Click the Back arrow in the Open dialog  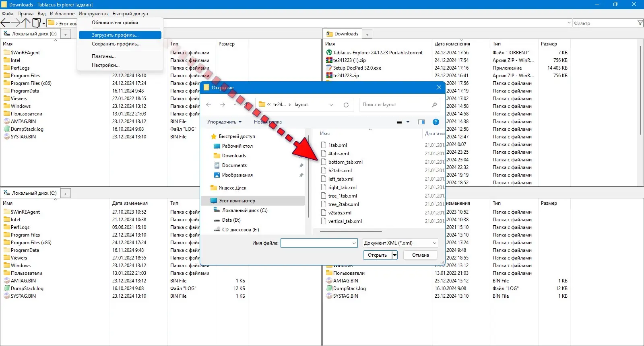[x=208, y=105]
